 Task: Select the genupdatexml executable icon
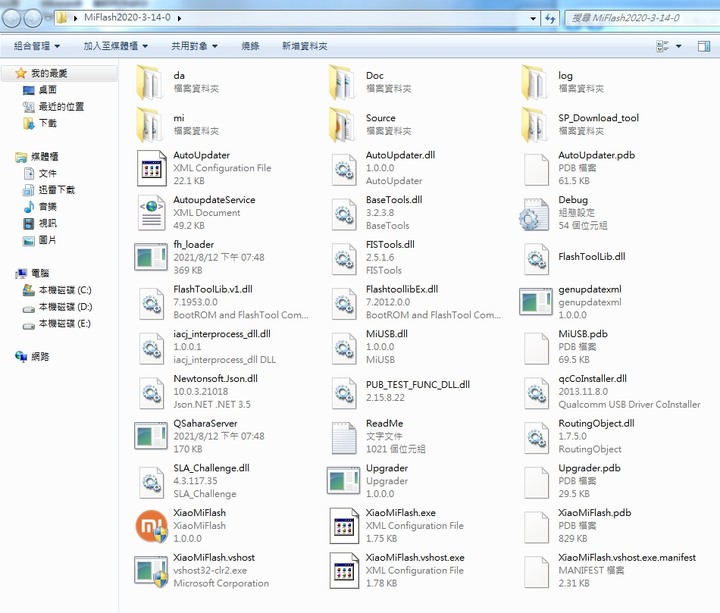535,302
